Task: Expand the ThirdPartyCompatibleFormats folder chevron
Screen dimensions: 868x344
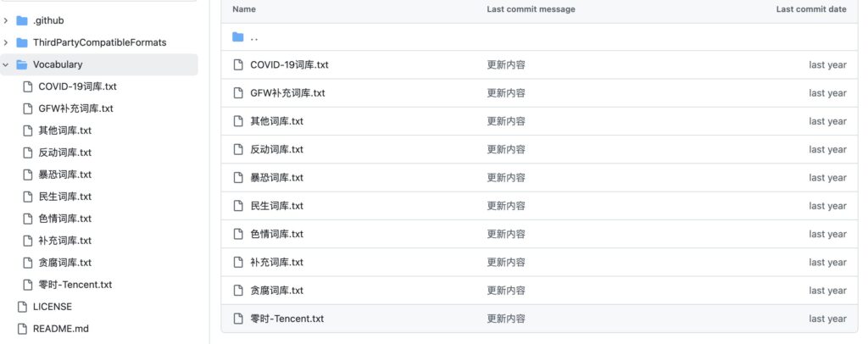Action: pyautogui.click(x=6, y=42)
